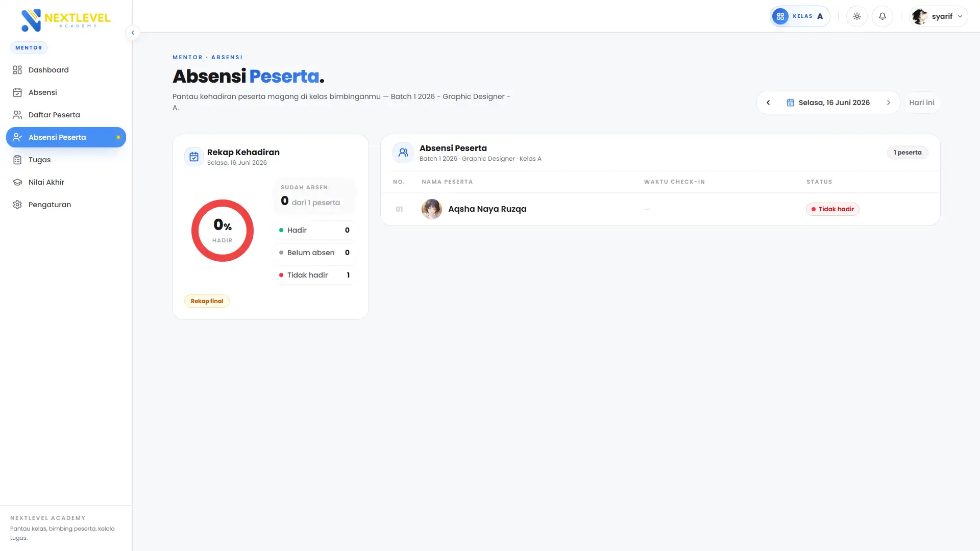The image size is (980, 551).
Task: Open the Tugas menu item
Action: (66, 160)
